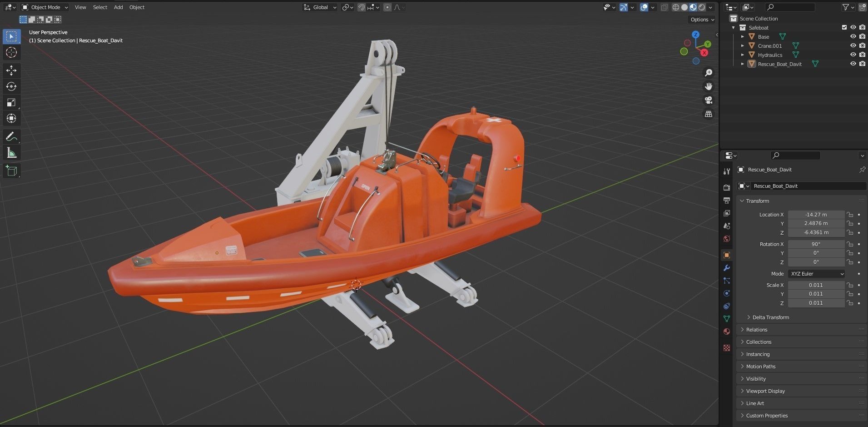The height and width of the screenshot is (427, 868).
Task: Hide Rescue_Boat_Davit with eye icon
Action: 853,64
